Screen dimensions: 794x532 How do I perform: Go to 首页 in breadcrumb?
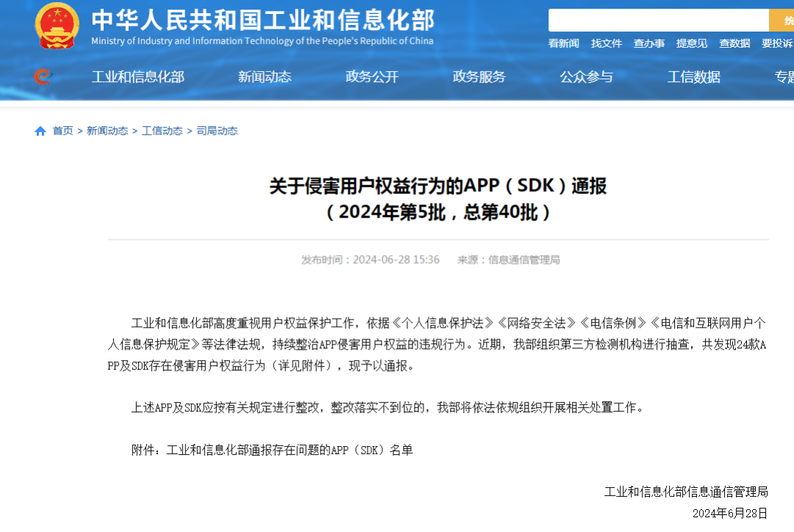point(62,131)
